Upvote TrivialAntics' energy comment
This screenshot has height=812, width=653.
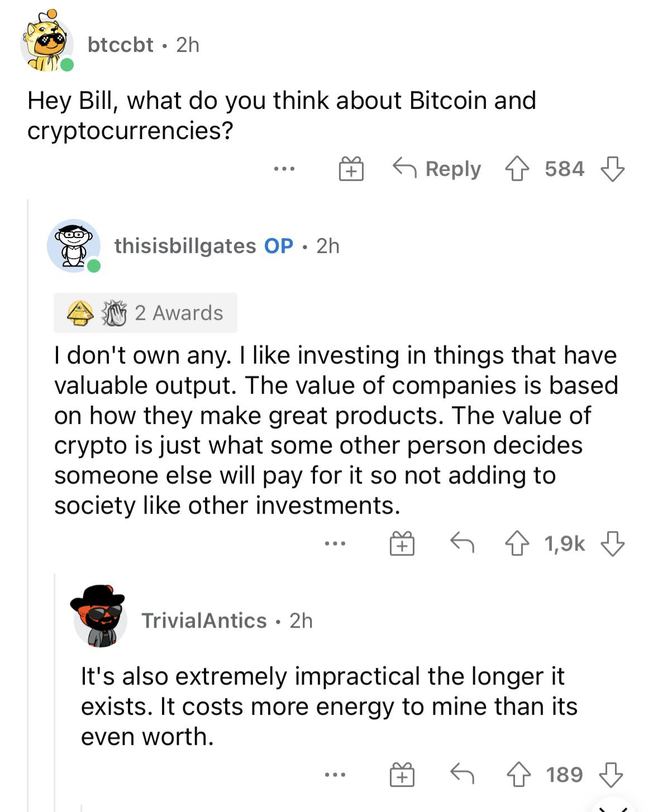518,775
